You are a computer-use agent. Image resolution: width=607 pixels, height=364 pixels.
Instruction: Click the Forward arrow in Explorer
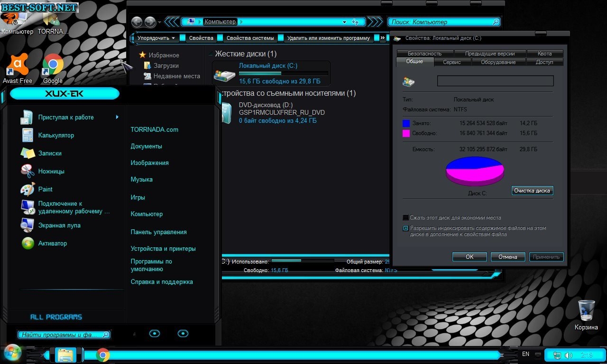pyautogui.click(x=150, y=22)
